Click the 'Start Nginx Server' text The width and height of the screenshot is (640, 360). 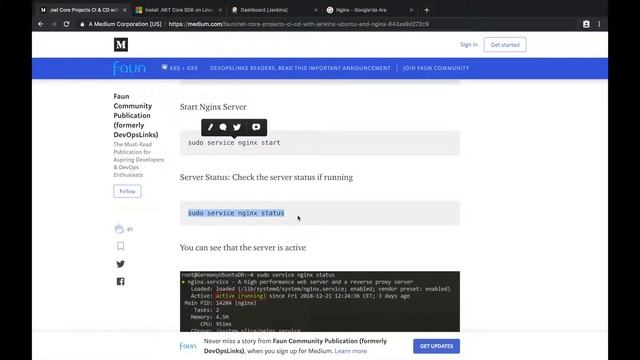coord(213,107)
